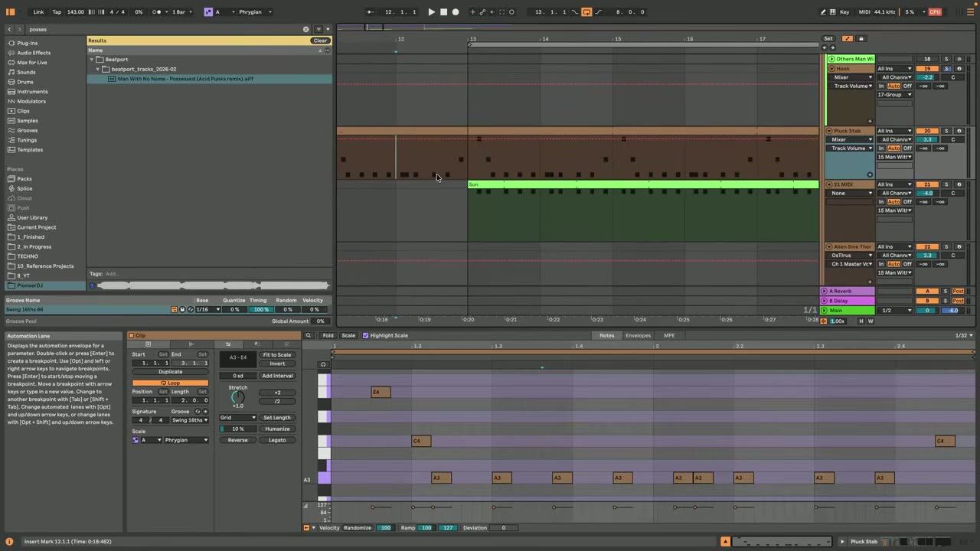
Task: Click the Lock Envelopes icon
Action: click(x=861, y=38)
